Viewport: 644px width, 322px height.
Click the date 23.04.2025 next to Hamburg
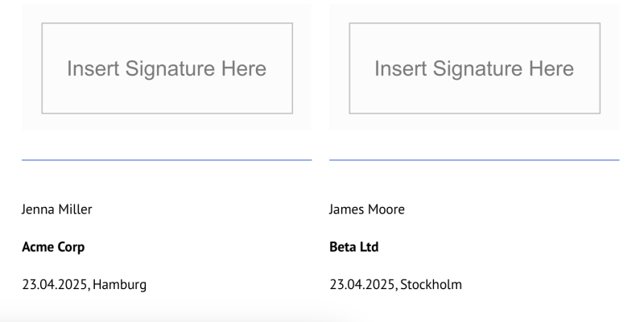coord(55,285)
